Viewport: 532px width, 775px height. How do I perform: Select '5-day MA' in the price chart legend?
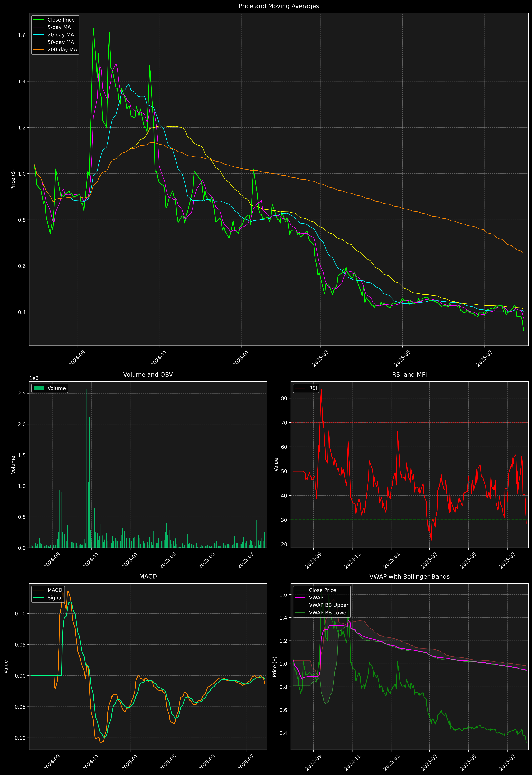tap(59, 27)
